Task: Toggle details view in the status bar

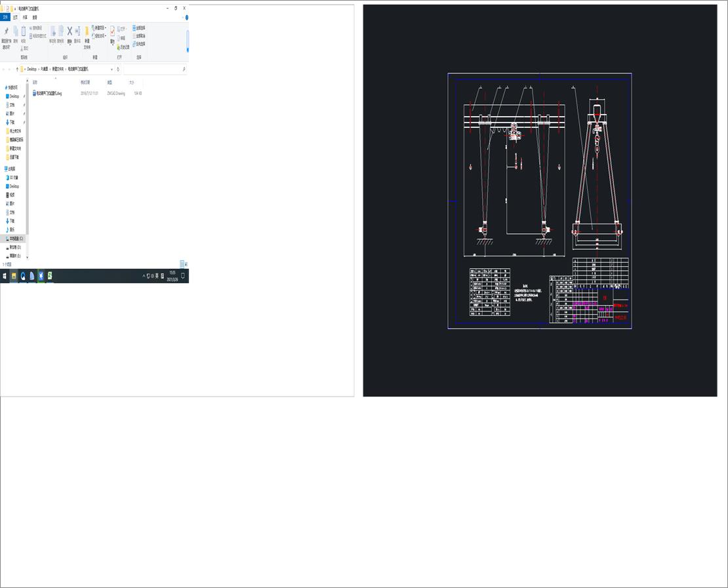Action: 182,264
